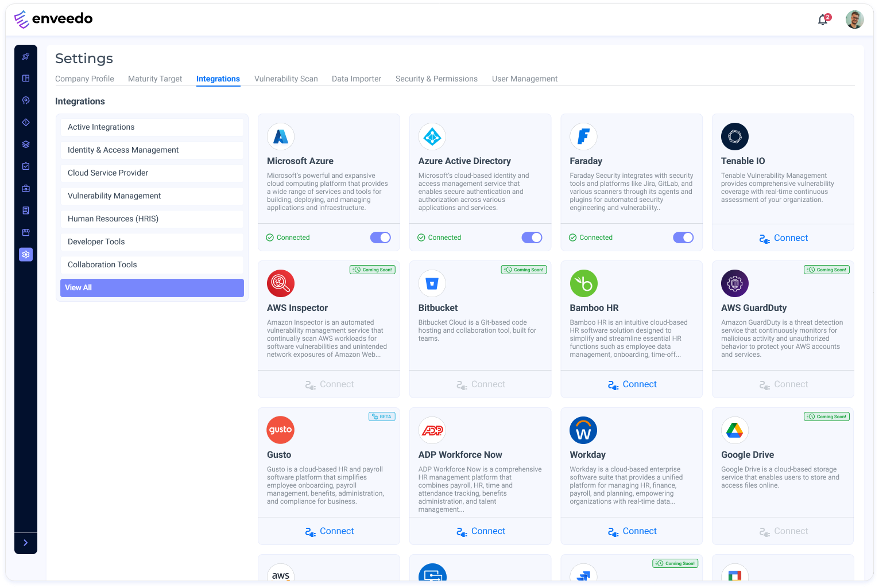Click the View All button
The width and height of the screenshot is (879, 588).
coord(152,288)
